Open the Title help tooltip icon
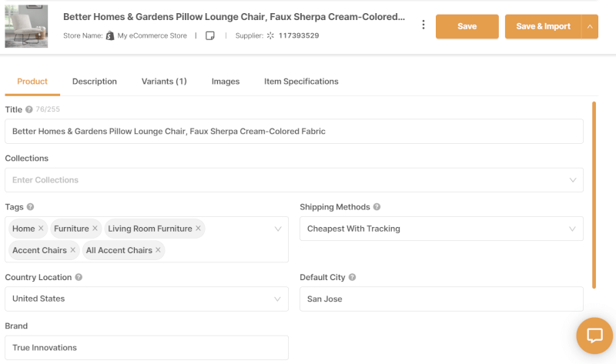616x364 pixels. pos(29,109)
